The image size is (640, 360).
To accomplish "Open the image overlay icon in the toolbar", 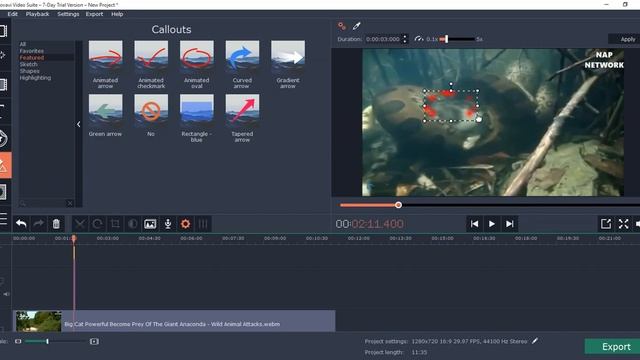I will point(150,224).
